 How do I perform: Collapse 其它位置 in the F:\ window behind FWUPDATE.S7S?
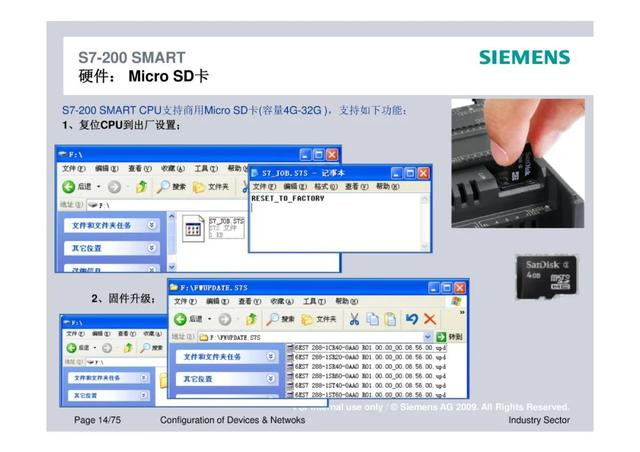pyautogui.click(x=143, y=395)
